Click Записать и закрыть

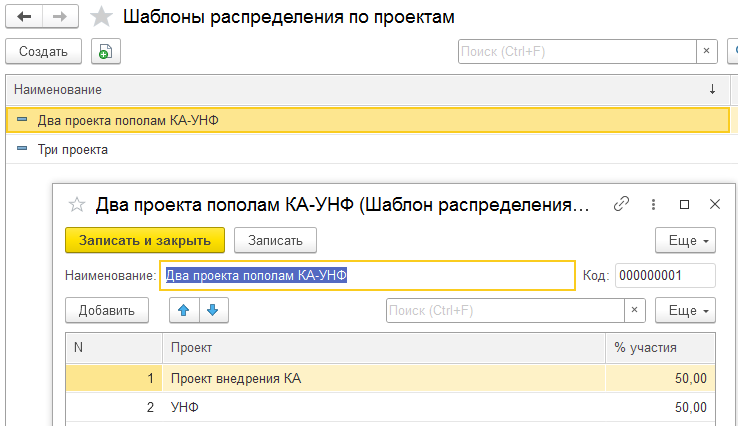[x=145, y=240]
